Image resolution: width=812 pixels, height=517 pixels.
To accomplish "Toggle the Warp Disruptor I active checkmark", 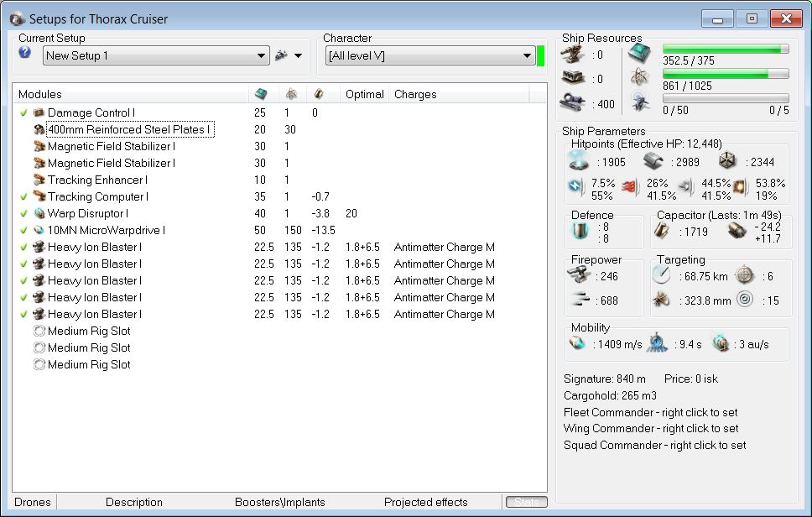I will [24, 213].
